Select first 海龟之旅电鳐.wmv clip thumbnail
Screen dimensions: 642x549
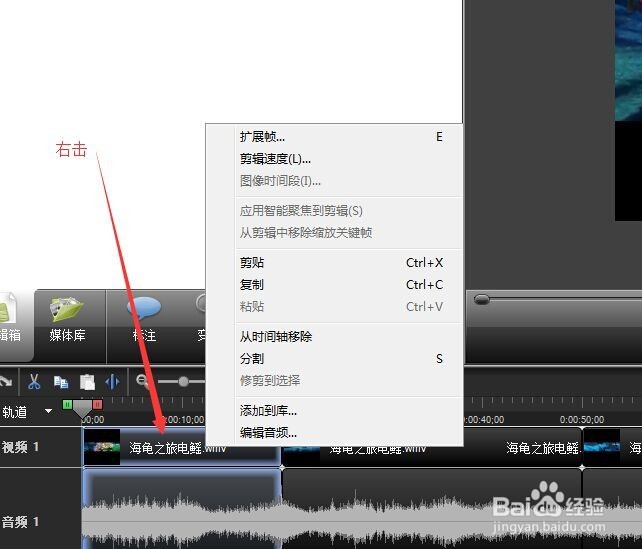pyautogui.click(x=102, y=447)
